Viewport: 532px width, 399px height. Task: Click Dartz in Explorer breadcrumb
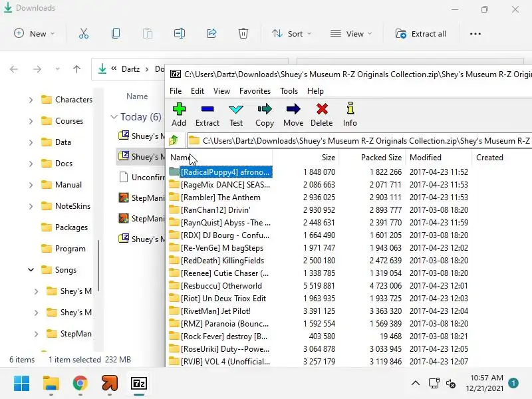130,69
